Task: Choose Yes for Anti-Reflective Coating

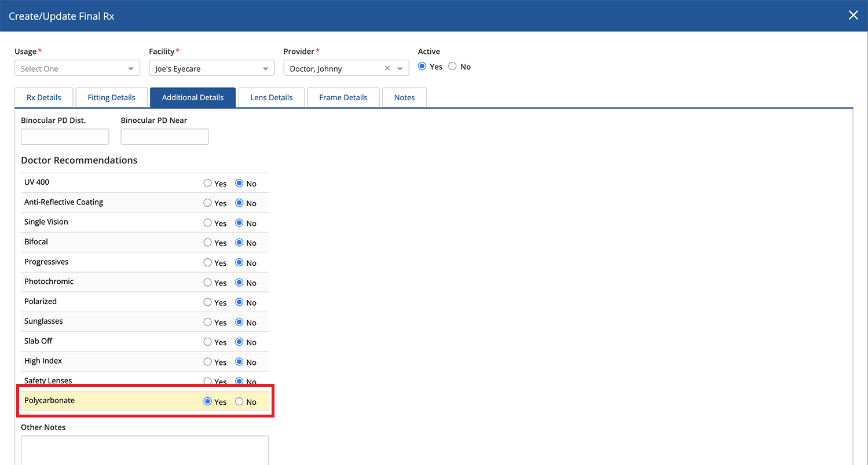Action: [x=208, y=203]
